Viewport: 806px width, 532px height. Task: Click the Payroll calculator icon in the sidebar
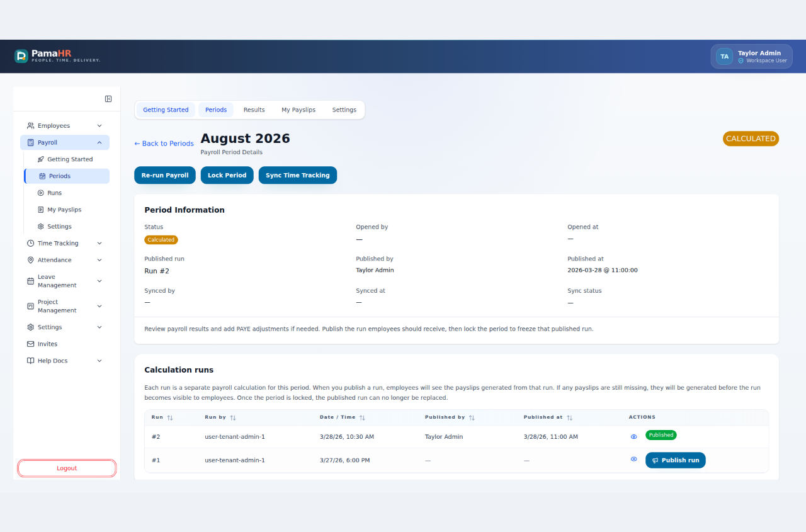pyautogui.click(x=31, y=143)
